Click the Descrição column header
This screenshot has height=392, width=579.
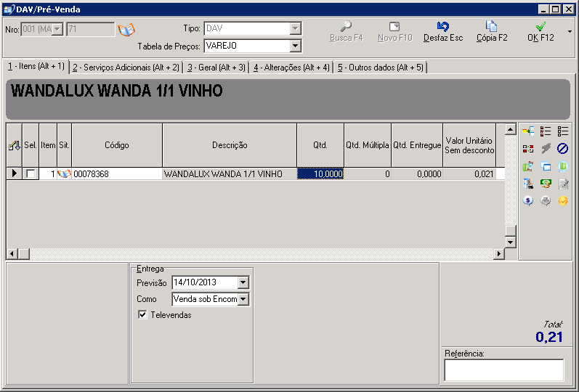coord(230,145)
